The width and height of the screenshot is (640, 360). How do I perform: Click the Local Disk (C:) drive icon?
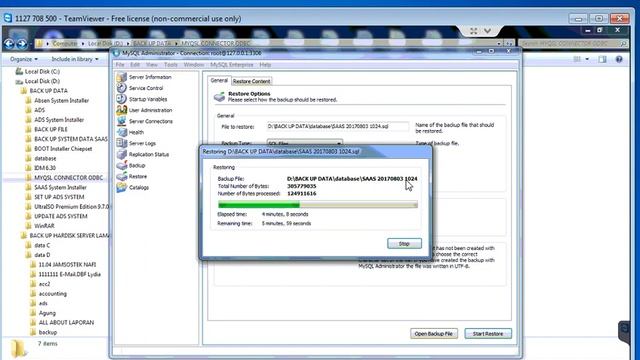[x=19, y=71]
